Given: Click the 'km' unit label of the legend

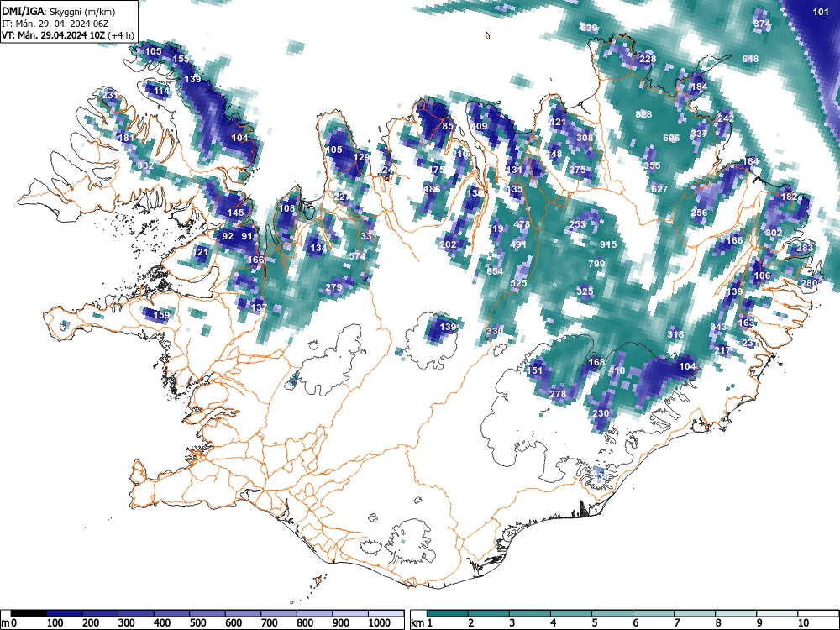Looking at the screenshot, I should pyautogui.click(x=417, y=623).
